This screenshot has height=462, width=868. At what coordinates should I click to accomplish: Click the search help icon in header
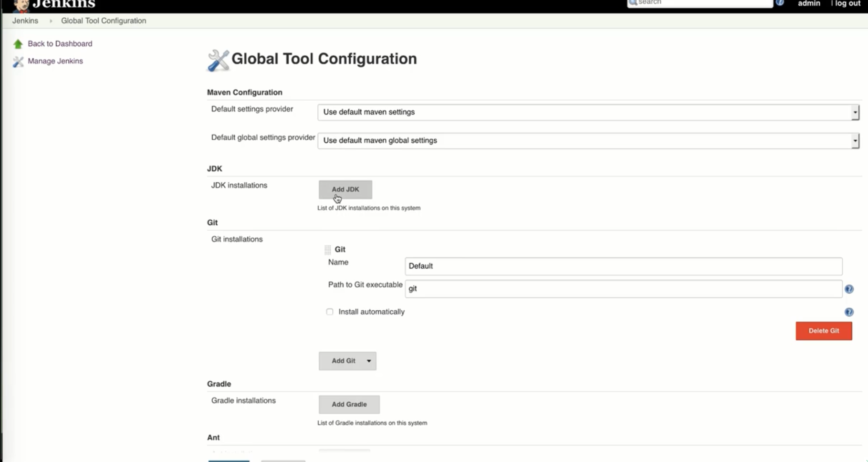click(780, 3)
